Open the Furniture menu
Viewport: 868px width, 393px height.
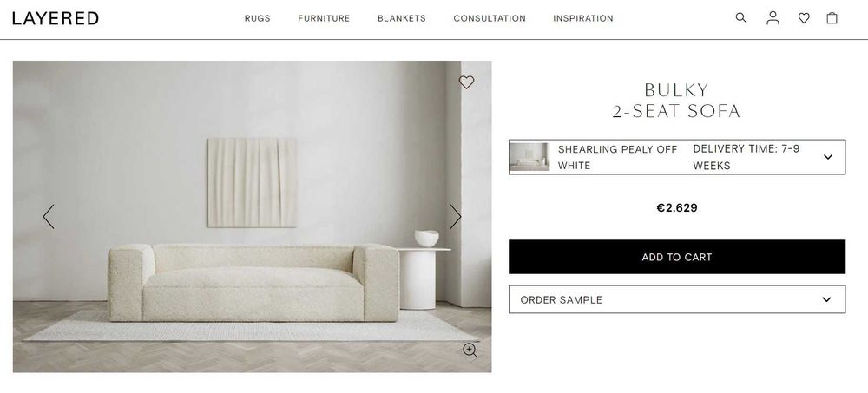pos(324,18)
